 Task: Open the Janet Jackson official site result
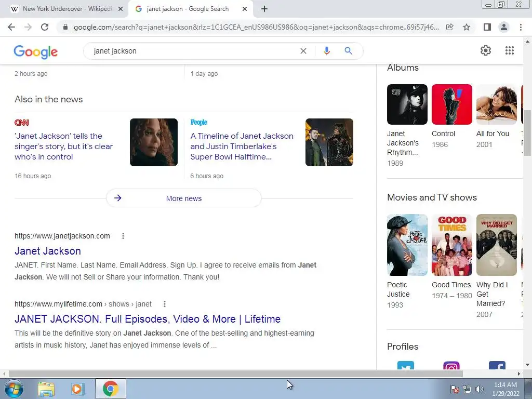(47, 251)
